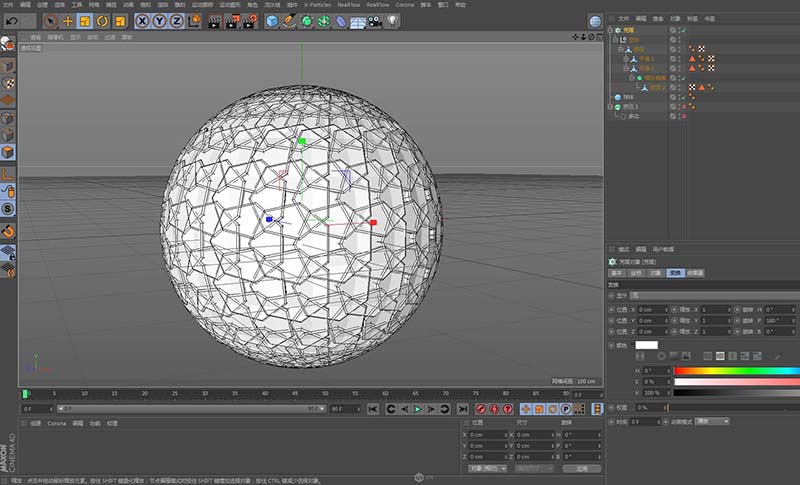800x485 pixels.
Task: Click the cube primitive icon
Action: pyautogui.click(x=272, y=20)
